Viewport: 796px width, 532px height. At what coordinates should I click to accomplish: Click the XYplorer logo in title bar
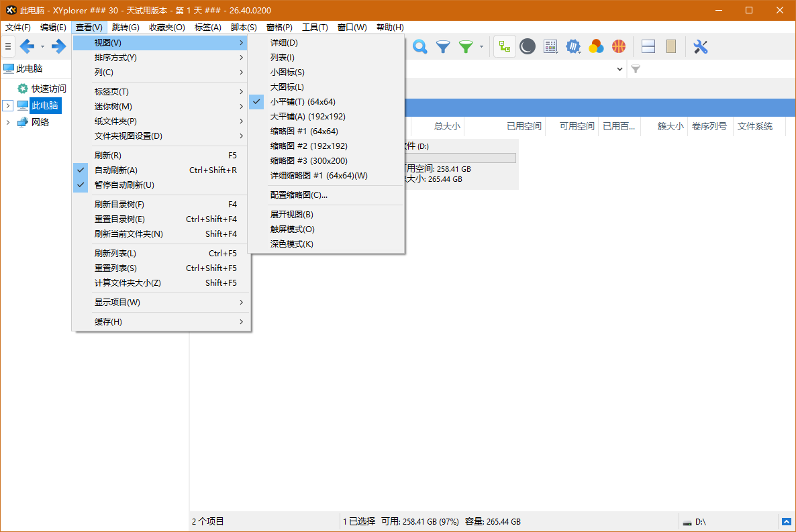click(11, 10)
